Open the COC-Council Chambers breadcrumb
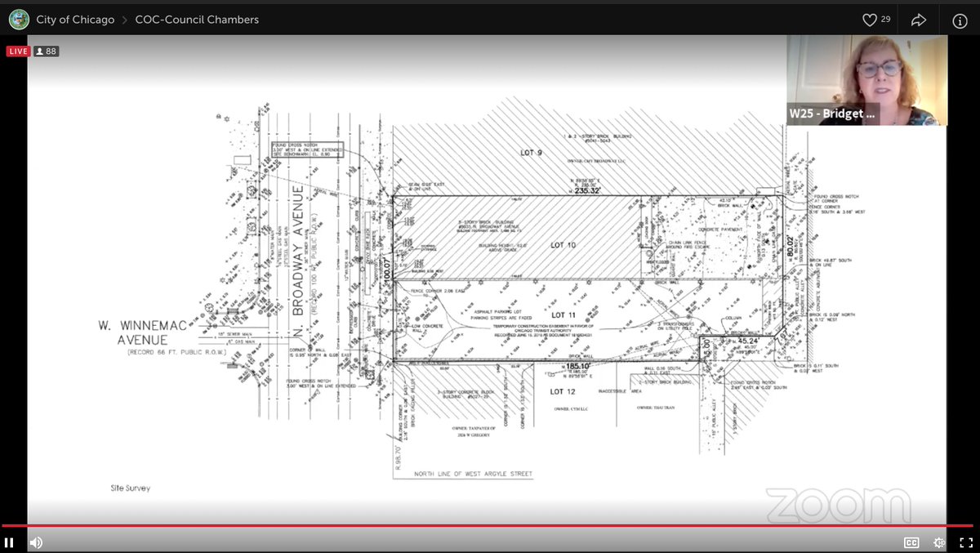Viewport: 980px width, 553px height. click(197, 20)
